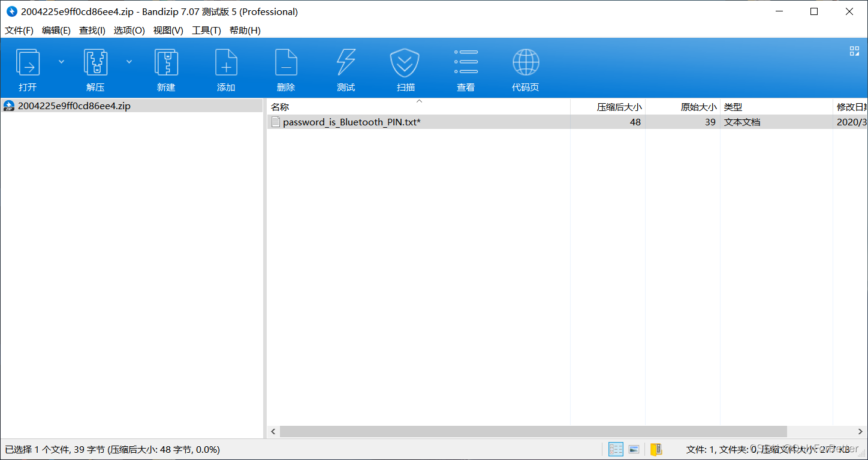
Task: Click the left arrow of the horizontal scrollbar
Action: [273, 432]
